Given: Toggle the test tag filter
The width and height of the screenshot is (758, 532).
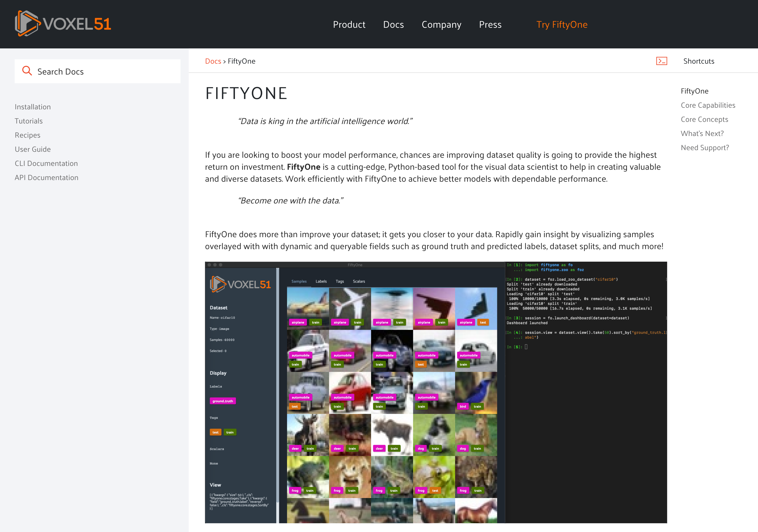Looking at the screenshot, I should pos(215,432).
